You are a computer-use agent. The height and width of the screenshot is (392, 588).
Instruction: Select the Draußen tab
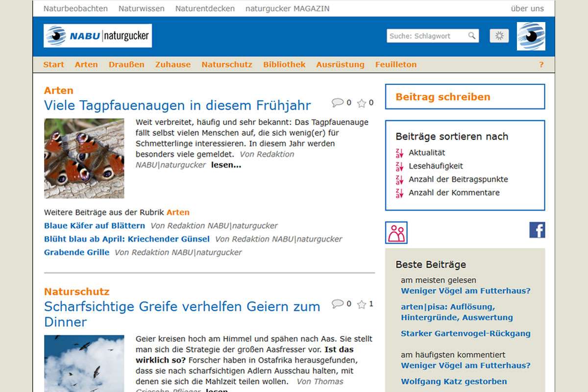tap(126, 65)
